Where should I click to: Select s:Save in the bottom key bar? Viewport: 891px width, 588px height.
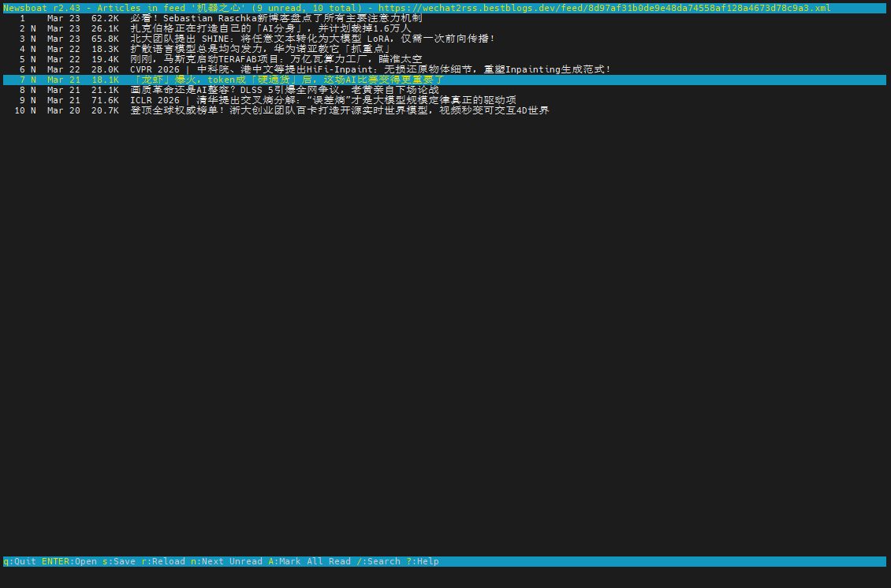[119, 561]
